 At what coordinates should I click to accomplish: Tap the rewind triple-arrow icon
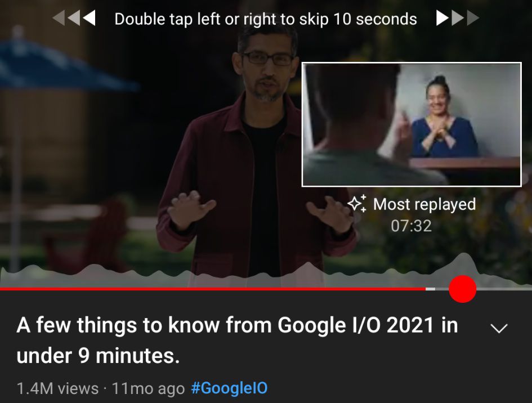(74, 17)
